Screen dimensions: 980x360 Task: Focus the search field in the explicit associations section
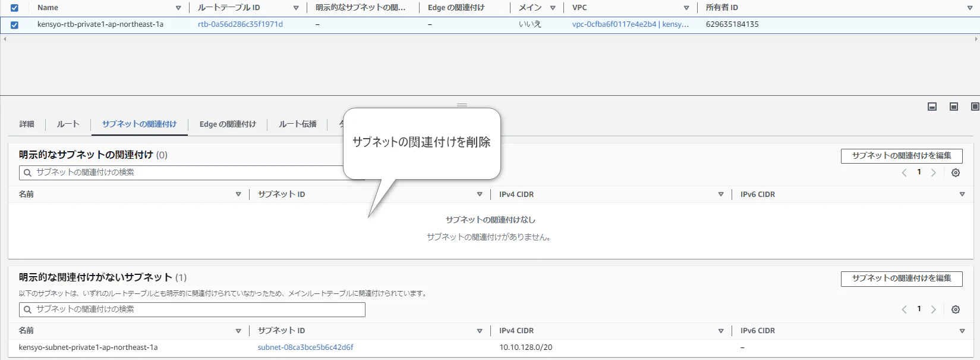[192, 173]
